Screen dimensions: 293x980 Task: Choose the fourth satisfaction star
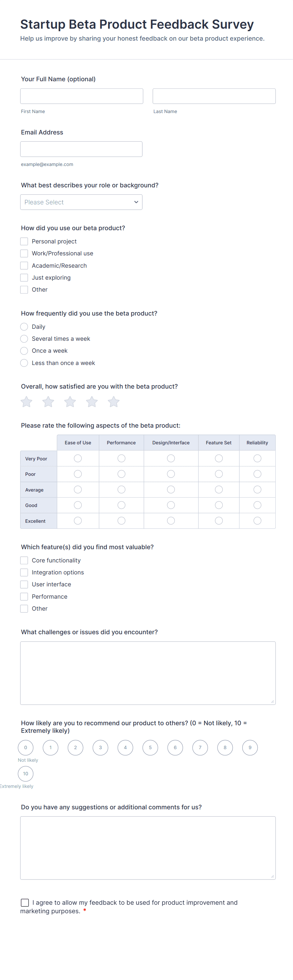click(92, 402)
